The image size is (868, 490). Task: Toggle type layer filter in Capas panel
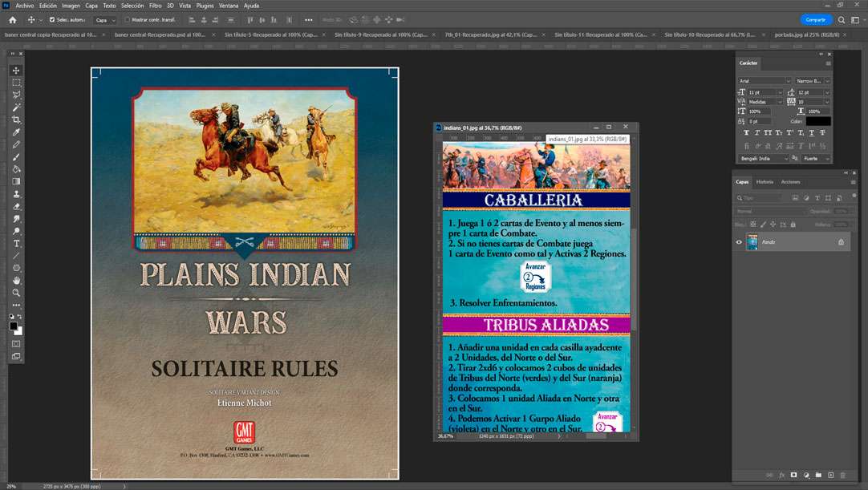(817, 197)
